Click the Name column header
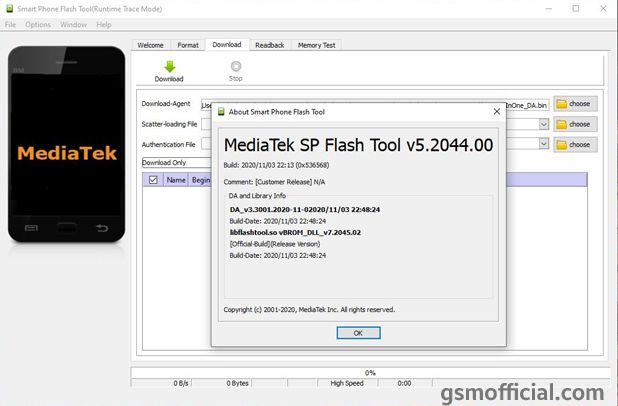Image resolution: width=618 pixels, height=406 pixels. [x=176, y=180]
